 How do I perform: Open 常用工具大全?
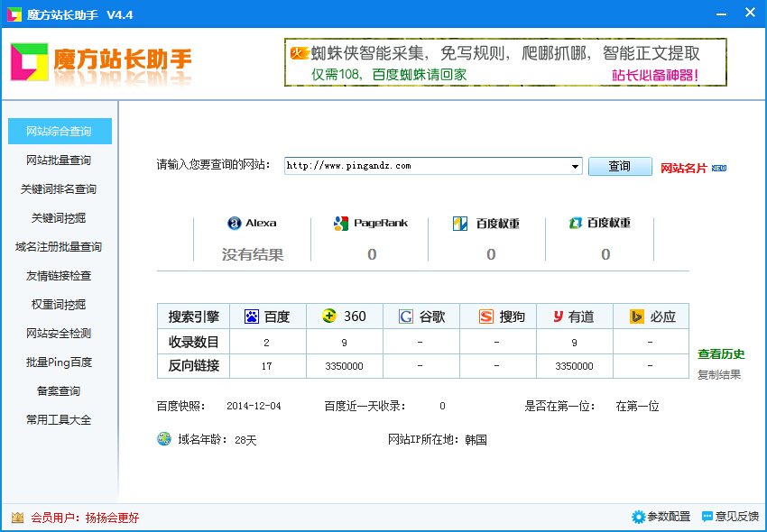point(59,419)
